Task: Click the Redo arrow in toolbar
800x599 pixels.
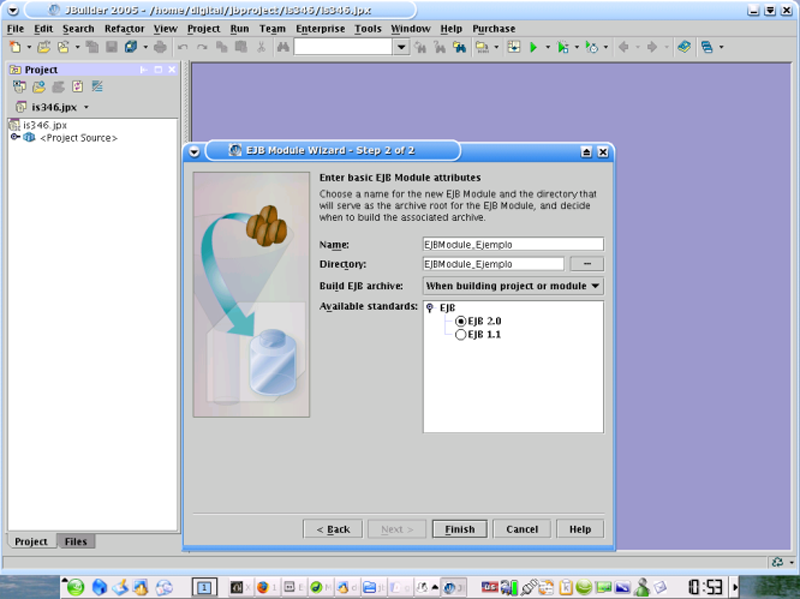Action: tap(202, 47)
